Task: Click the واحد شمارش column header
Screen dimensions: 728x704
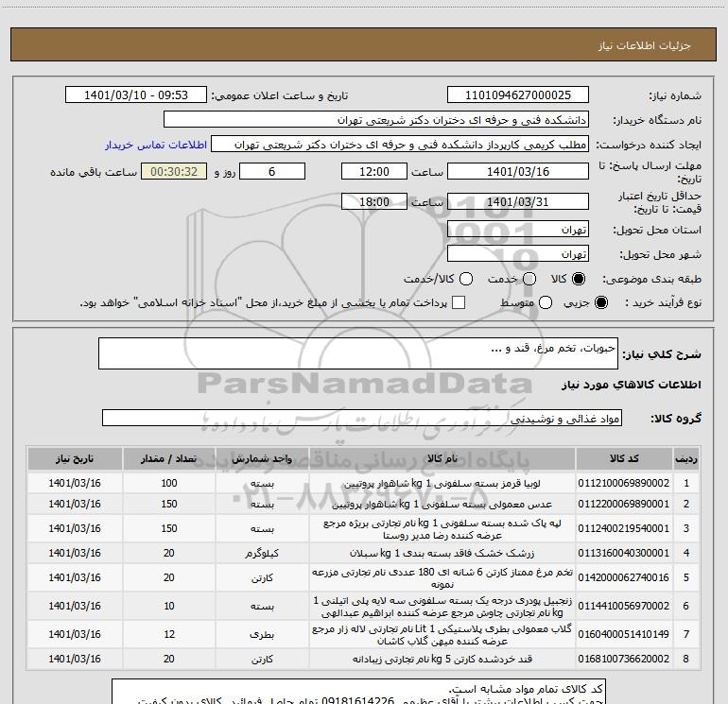Action: point(262,459)
